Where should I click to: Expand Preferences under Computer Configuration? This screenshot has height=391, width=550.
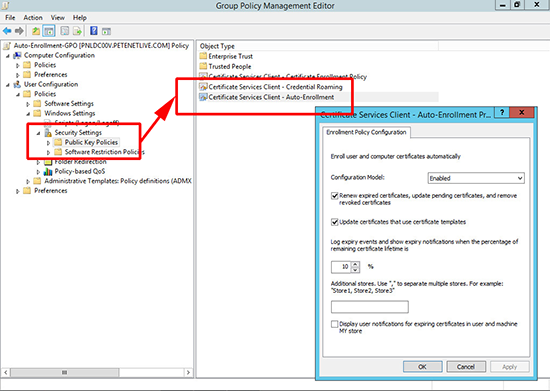click(18, 75)
